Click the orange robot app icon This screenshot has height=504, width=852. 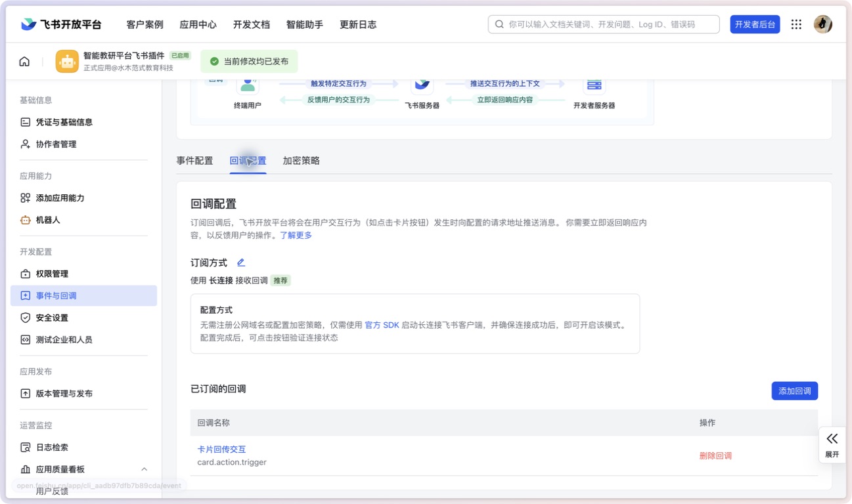[67, 62]
